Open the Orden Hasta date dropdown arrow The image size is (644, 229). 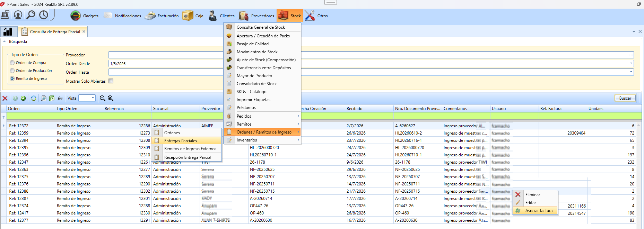click(631, 72)
